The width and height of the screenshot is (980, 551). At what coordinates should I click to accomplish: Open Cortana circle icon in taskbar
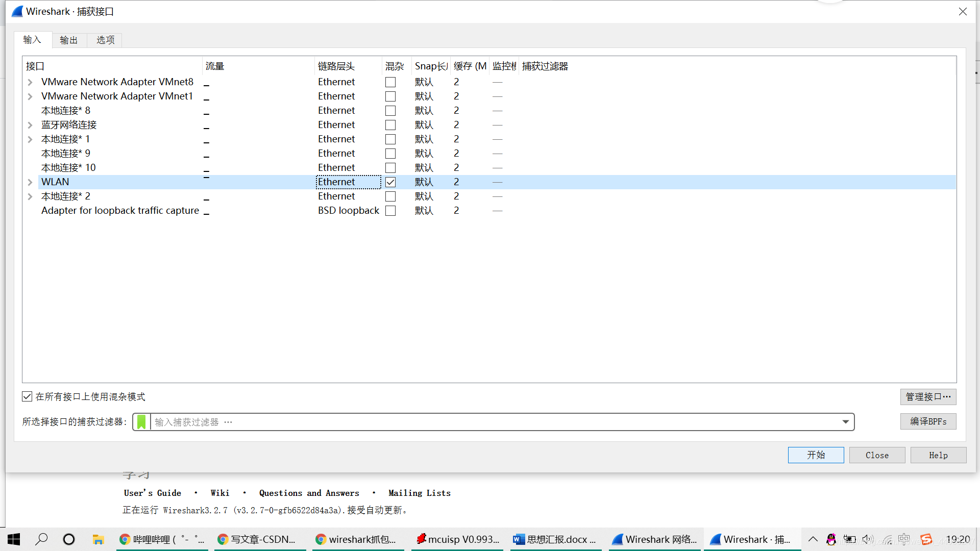[x=69, y=539]
